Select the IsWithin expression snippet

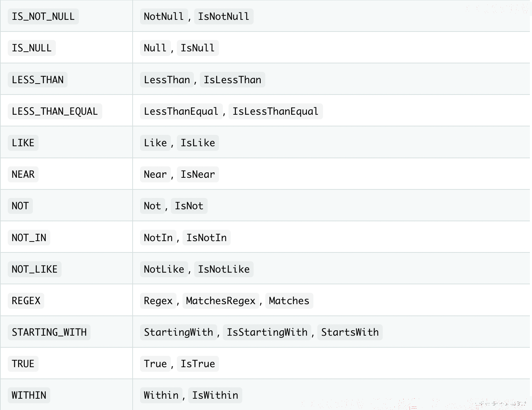tap(215, 395)
